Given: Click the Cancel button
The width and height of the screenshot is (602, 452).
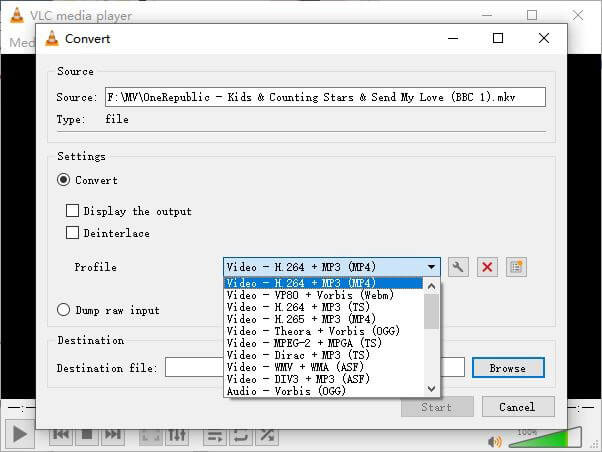Looking at the screenshot, I should (x=518, y=407).
